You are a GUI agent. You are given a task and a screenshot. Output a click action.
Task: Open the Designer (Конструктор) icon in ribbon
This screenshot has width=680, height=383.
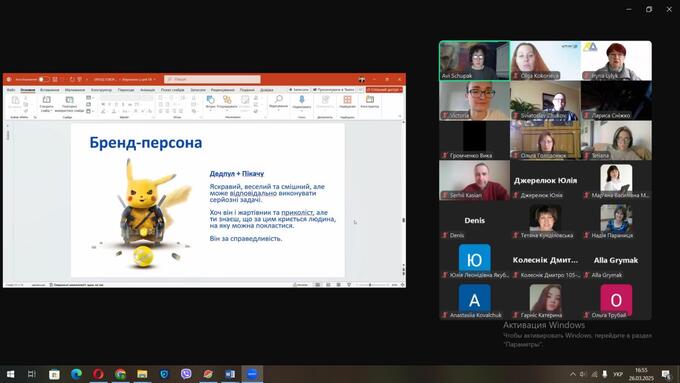tap(370, 99)
